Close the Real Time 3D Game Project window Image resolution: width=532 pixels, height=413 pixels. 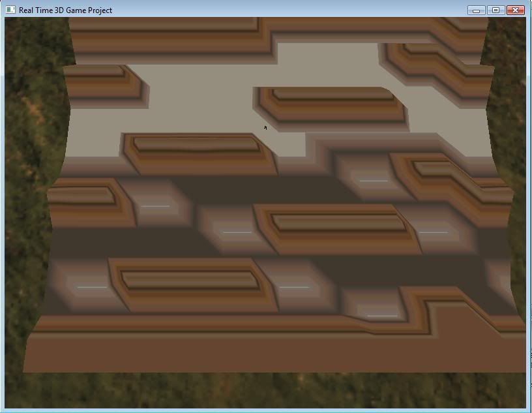point(515,10)
